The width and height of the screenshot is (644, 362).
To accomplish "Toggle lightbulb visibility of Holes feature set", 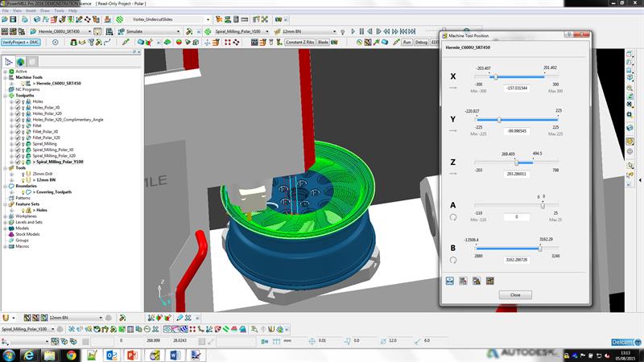I will [x=23, y=210].
